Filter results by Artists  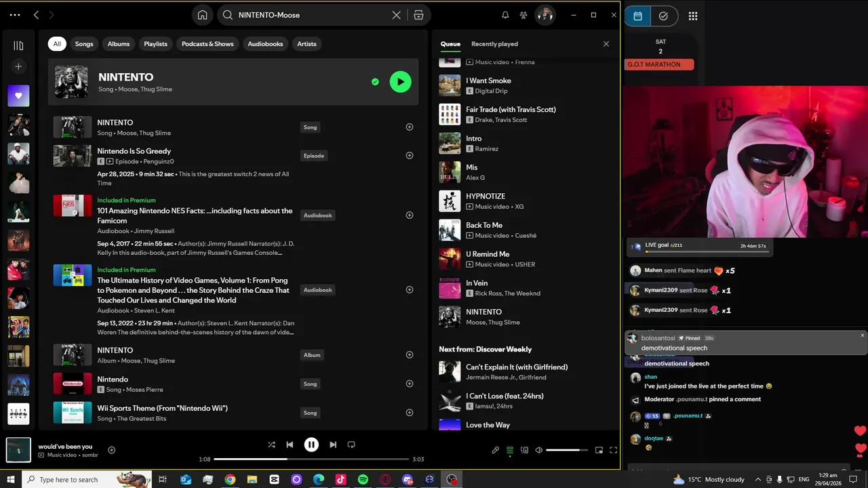307,44
